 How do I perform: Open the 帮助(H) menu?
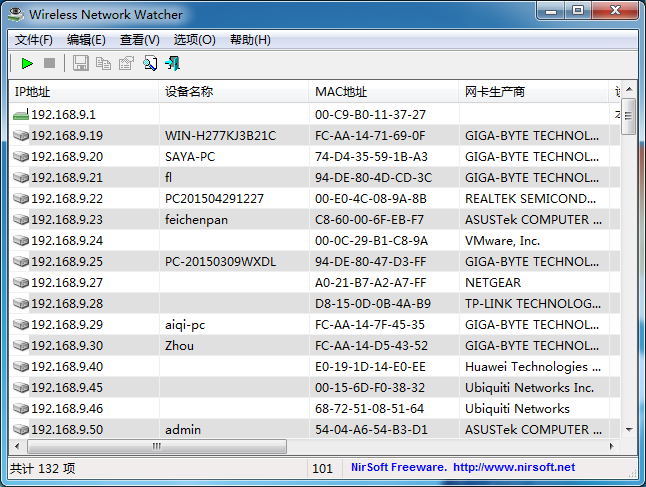tap(250, 40)
